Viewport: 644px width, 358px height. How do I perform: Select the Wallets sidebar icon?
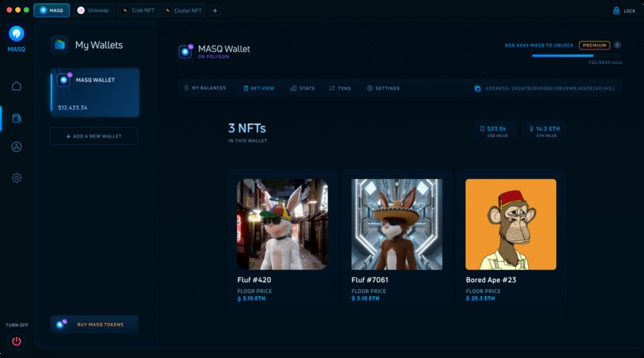17,118
